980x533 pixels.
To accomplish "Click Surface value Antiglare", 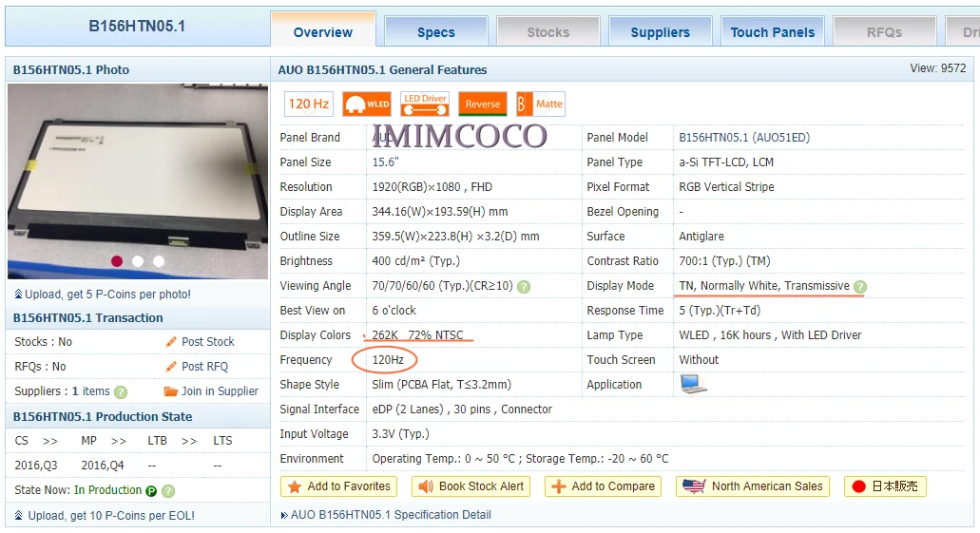I will click(x=701, y=237).
